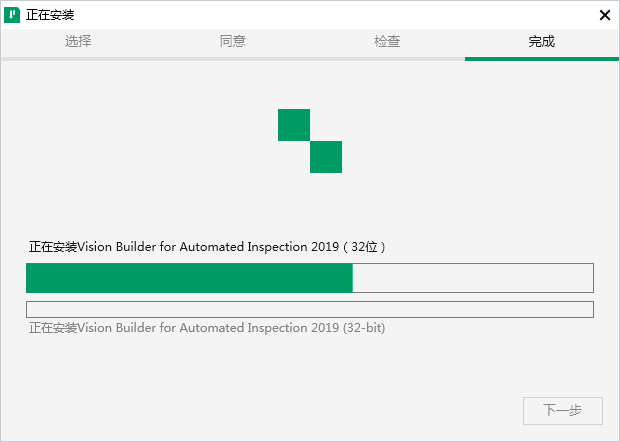Viewport: 620px width, 442px height.
Task: Click the NI Package Manager title bar icon
Action: pyautogui.click(x=12, y=15)
